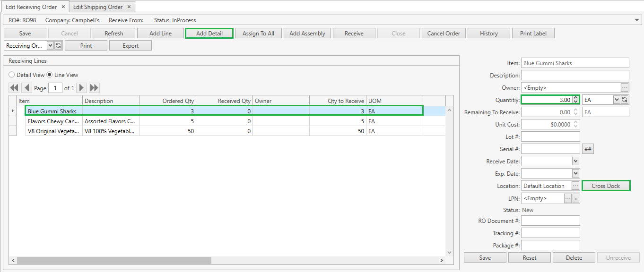Viewport: 644px width, 272px height.
Task: Add a new LPN with plus button
Action: point(575,199)
